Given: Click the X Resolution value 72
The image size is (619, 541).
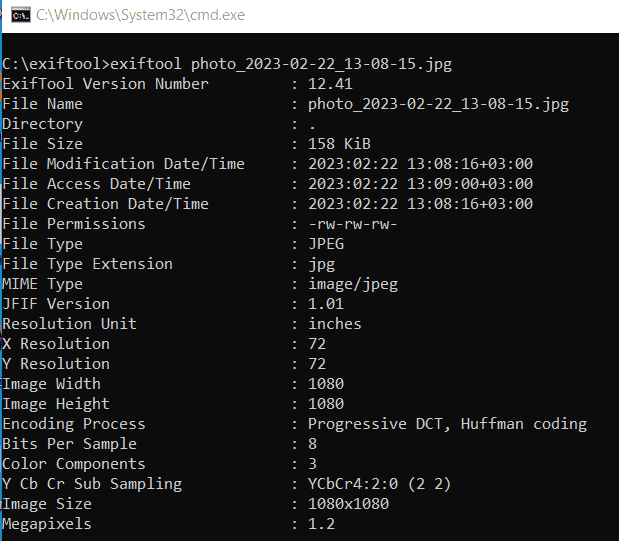Looking at the screenshot, I should [317, 344].
